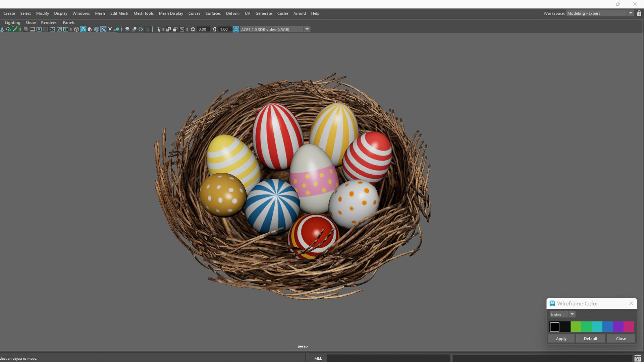644x362 pixels.
Task: Click the Workspace dropdown arrow
Action: coord(631,13)
